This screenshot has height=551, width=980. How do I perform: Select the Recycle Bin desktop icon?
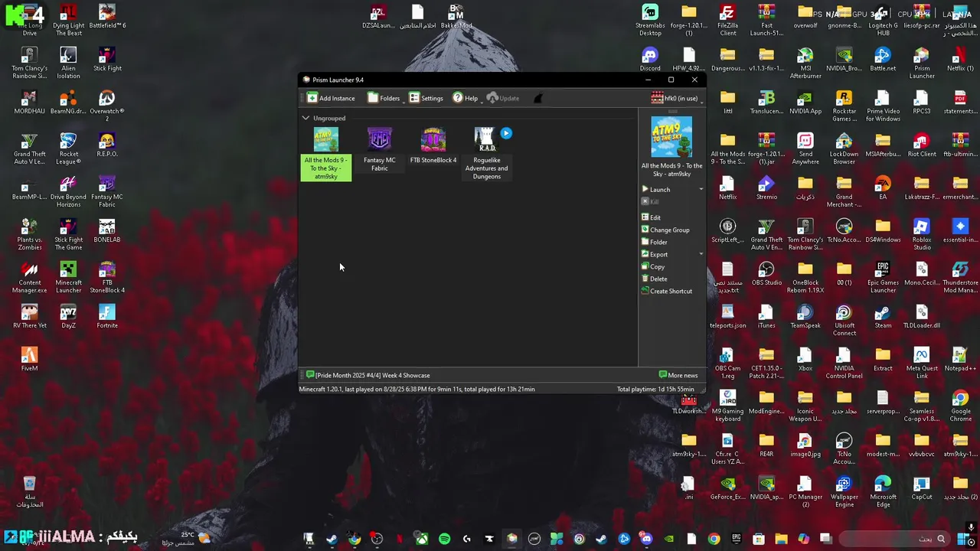point(29,492)
